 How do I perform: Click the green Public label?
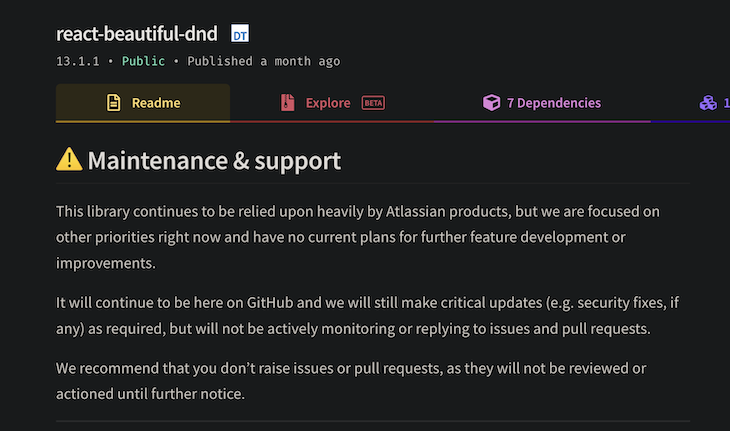143,61
